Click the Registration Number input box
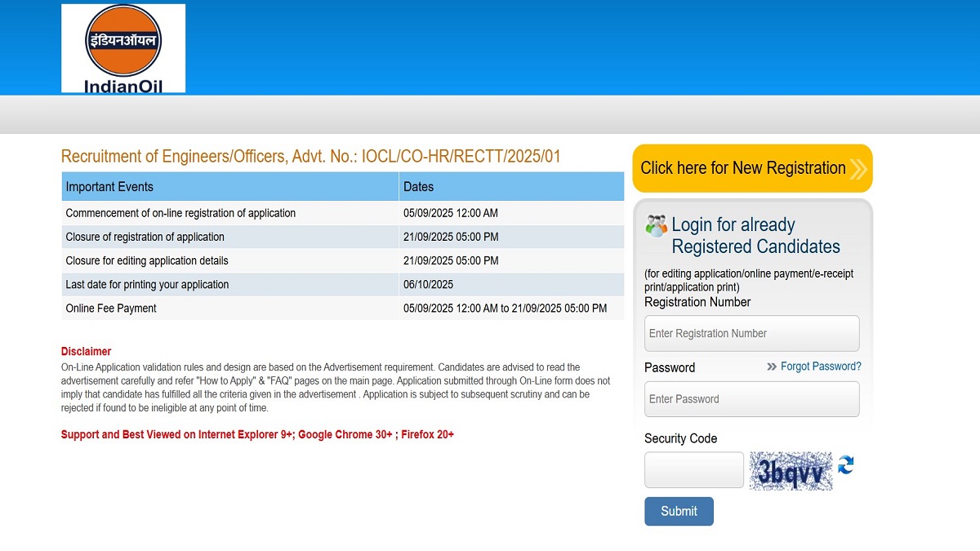 (751, 333)
